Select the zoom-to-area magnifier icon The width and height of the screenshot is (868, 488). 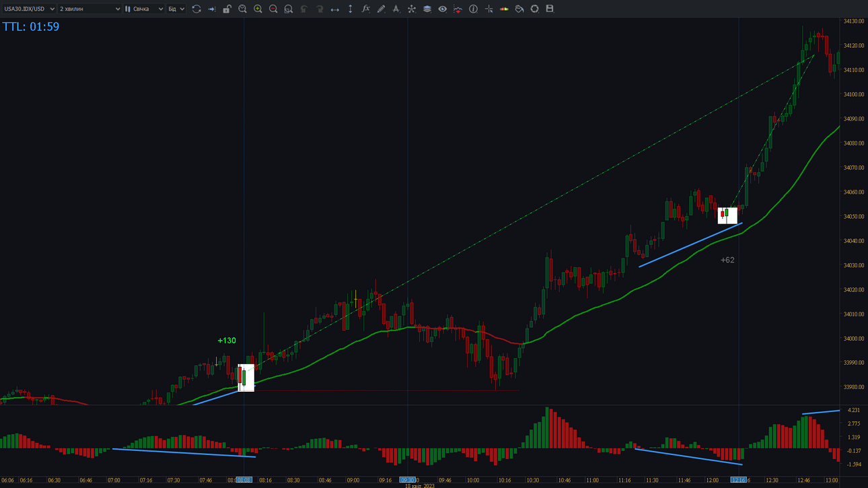pyautogui.click(x=289, y=9)
